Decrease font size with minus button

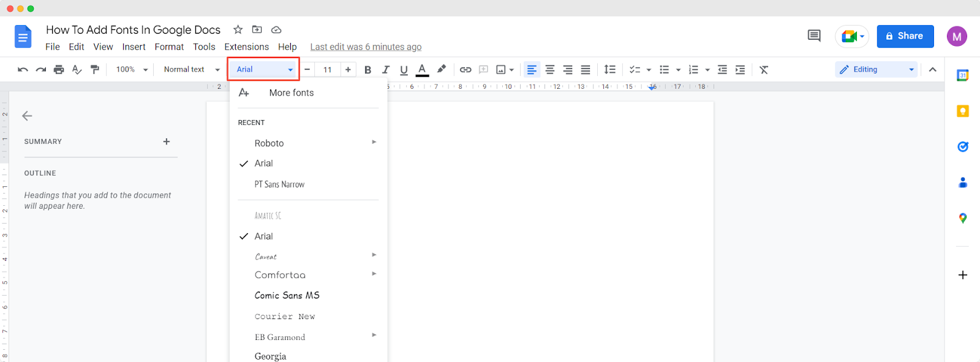pyautogui.click(x=307, y=70)
